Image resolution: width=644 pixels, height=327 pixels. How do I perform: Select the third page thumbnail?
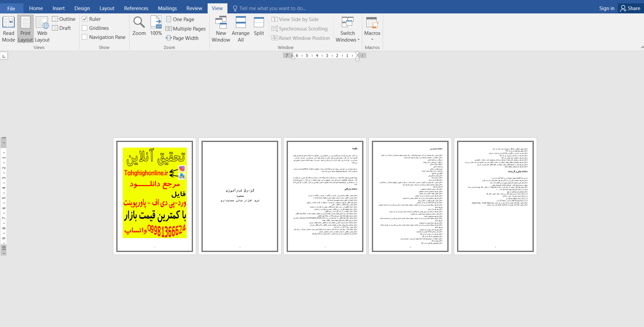click(x=325, y=196)
